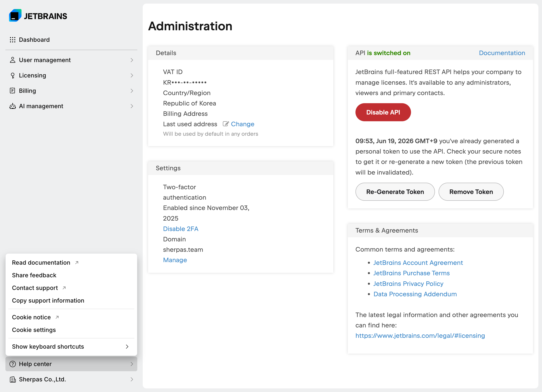Screen dimensions: 542x392
Task: Click the AI management robot icon
Action: tap(13, 106)
